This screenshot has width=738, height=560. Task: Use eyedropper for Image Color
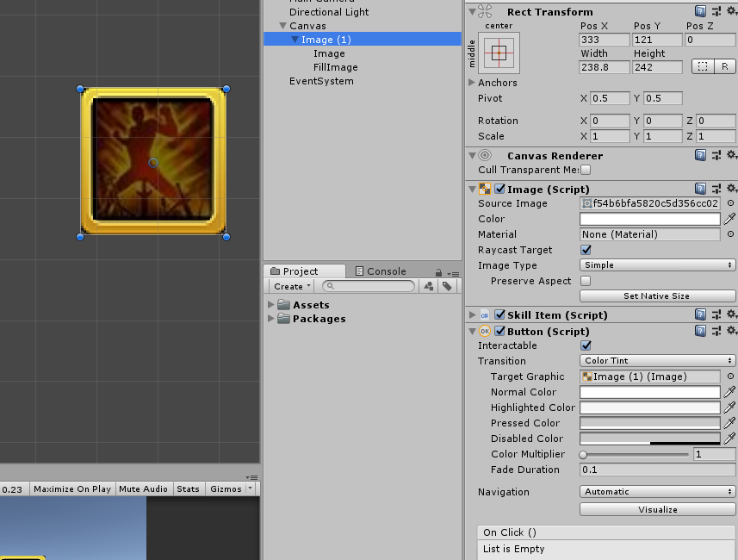(x=729, y=219)
